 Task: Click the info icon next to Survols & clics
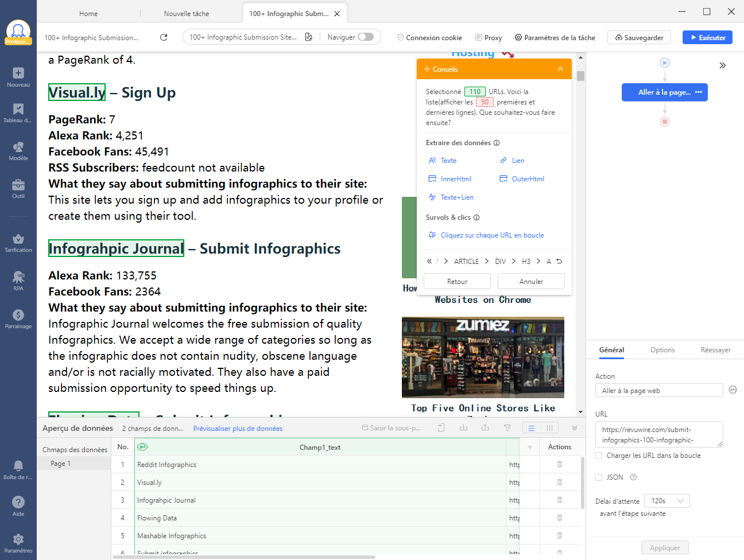point(476,217)
